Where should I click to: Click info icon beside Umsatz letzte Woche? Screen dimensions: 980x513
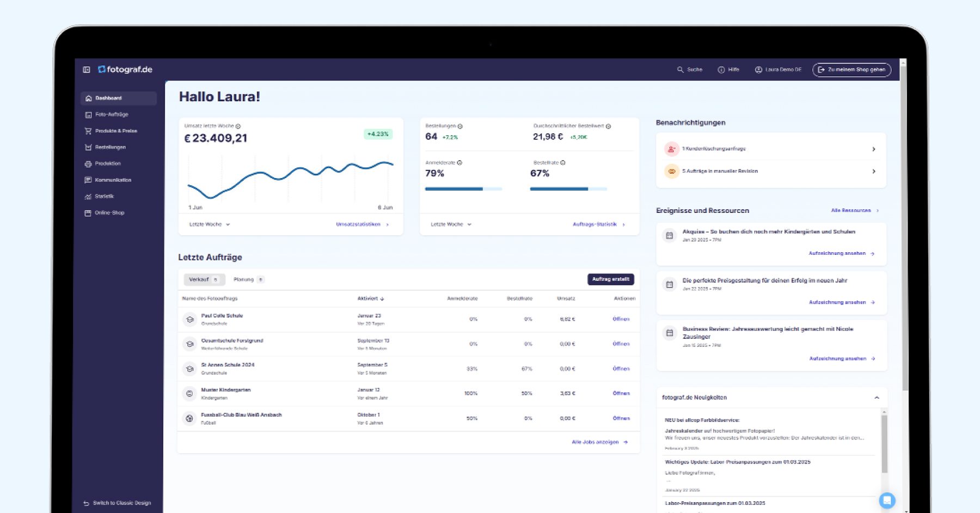point(238,126)
